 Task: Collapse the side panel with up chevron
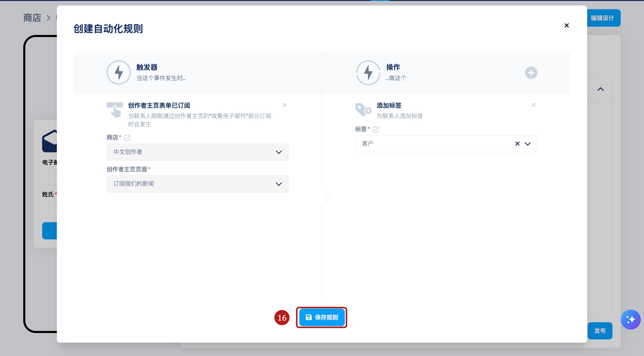600,89
